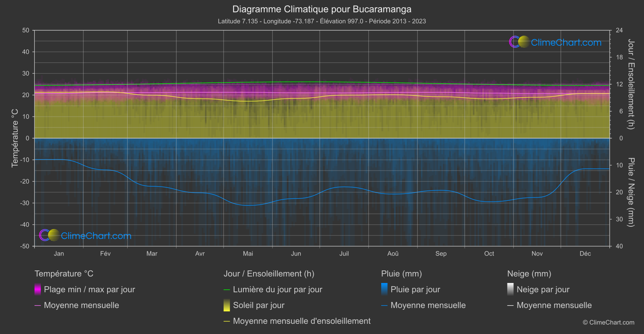Click the chart title 'Diagramme Climatique pour Bucaramanga'
644x334 pixels.
322,9
